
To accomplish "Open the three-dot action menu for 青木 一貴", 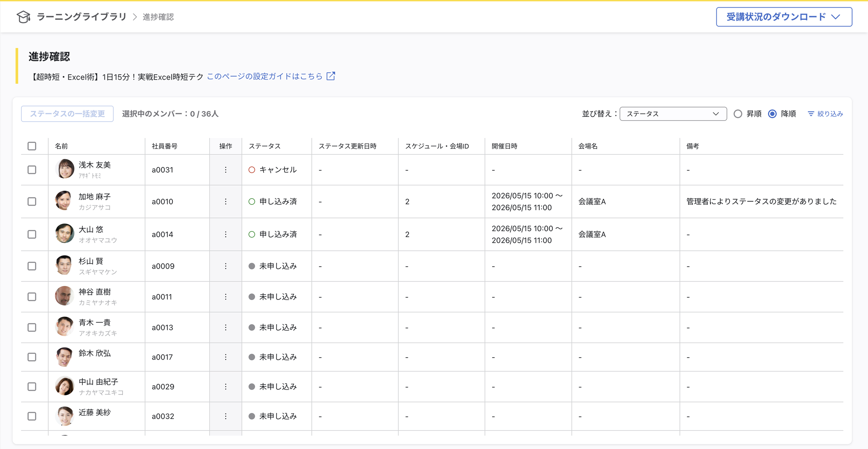I will [225, 327].
